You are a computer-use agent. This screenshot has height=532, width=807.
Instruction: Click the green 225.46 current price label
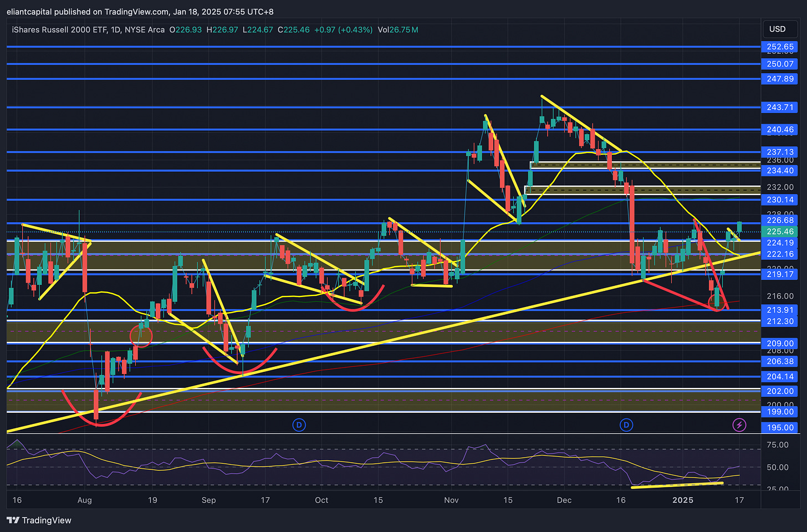[x=780, y=232]
